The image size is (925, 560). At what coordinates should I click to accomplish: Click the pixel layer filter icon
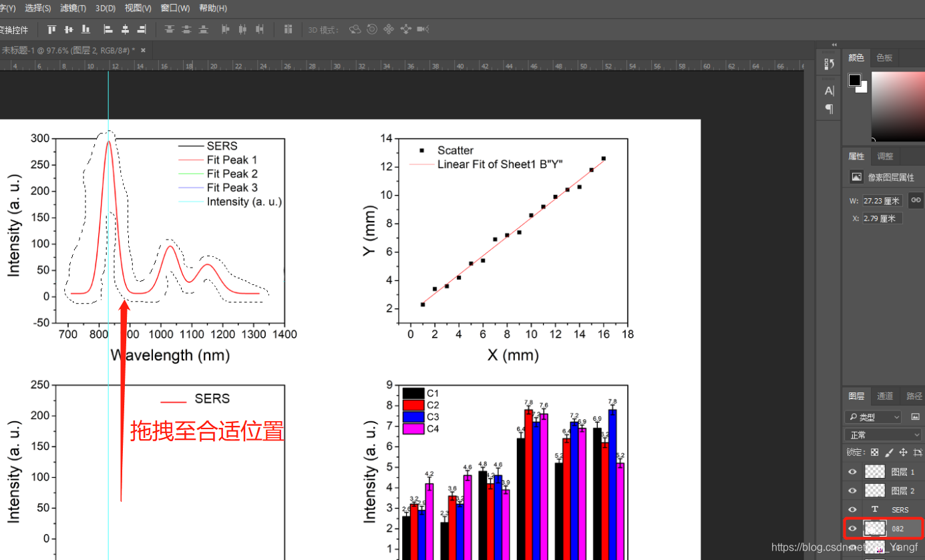916,416
